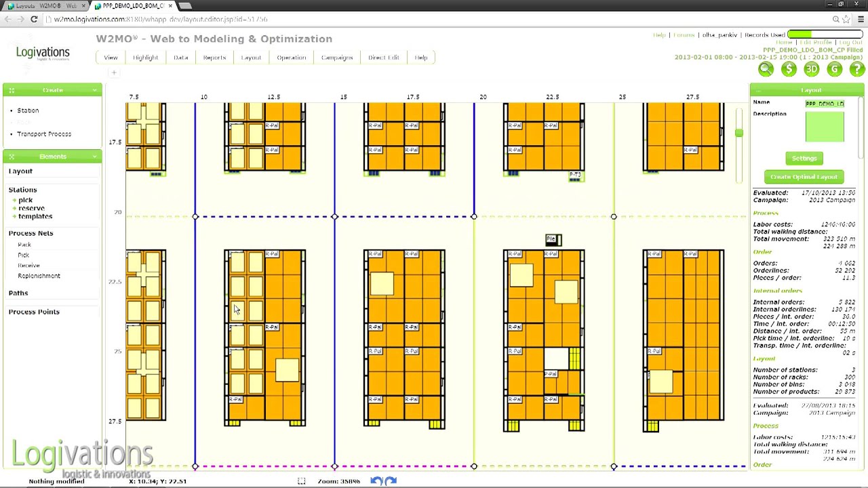
Task: Click the Layout Name input field
Action: click(x=825, y=104)
